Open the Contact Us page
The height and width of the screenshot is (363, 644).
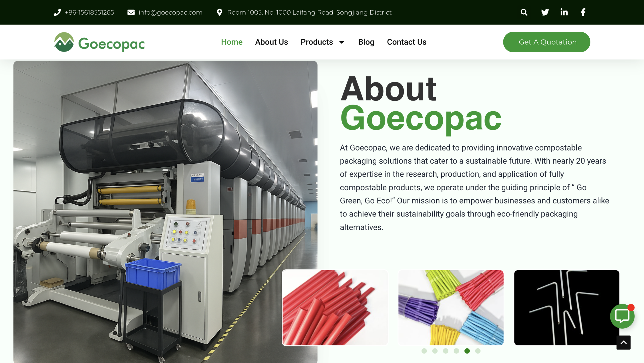click(x=407, y=42)
